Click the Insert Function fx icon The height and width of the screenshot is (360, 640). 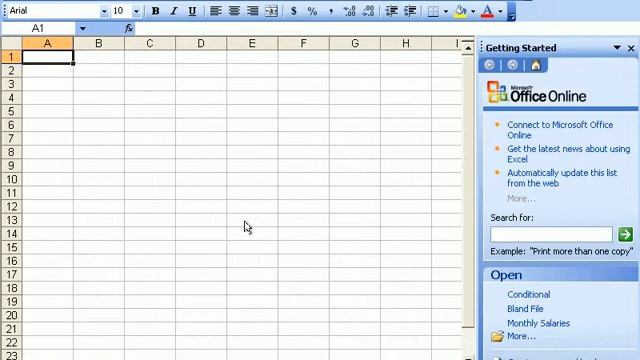tap(129, 29)
